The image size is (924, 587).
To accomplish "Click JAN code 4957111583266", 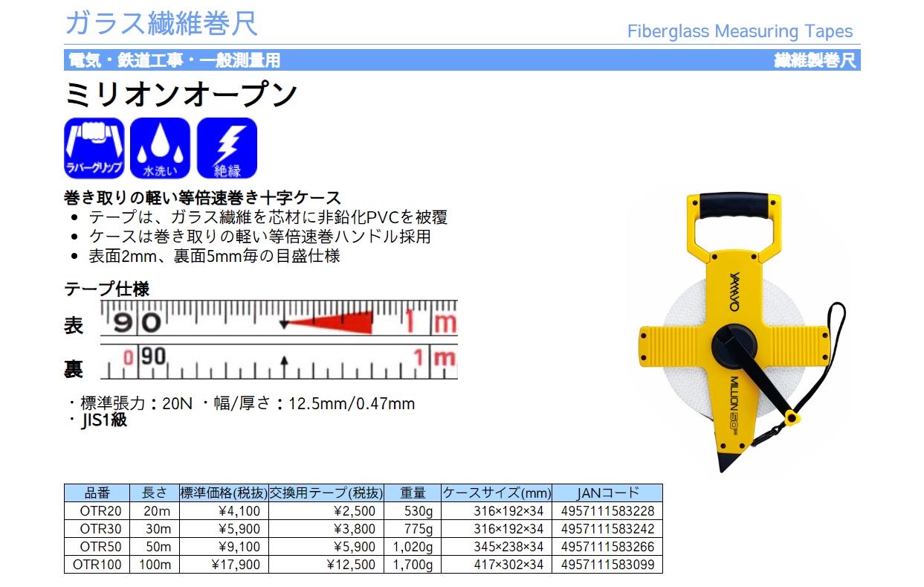I will (x=607, y=547).
